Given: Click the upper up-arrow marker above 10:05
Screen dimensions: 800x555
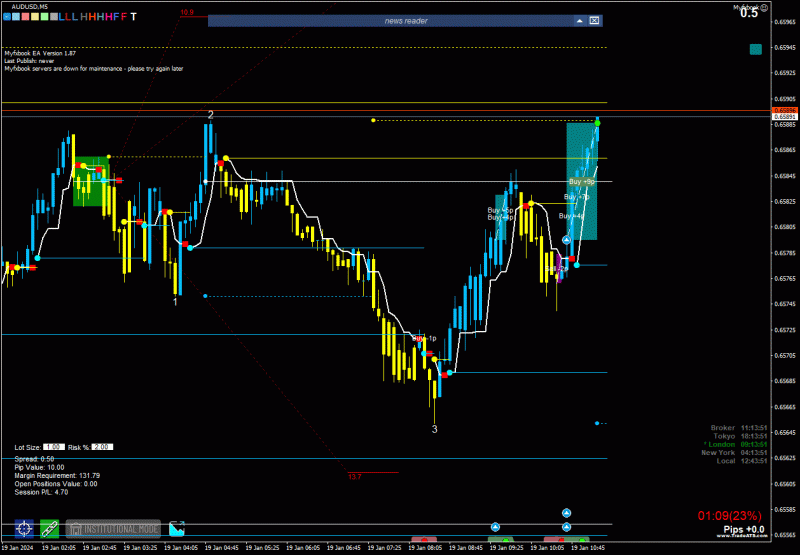Looking at the screenshot, I should [x=566, y=513].
